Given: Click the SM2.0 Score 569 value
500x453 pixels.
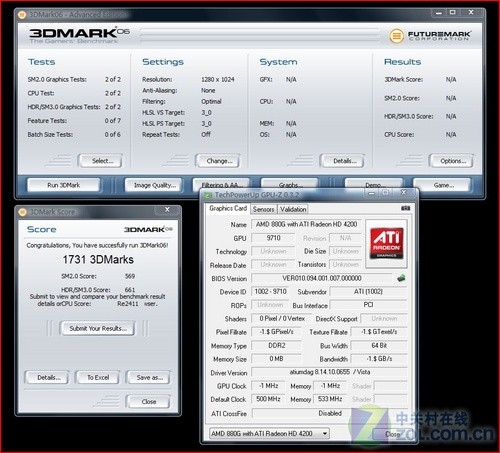Looking at the screenshot, I should pos(130,276).
